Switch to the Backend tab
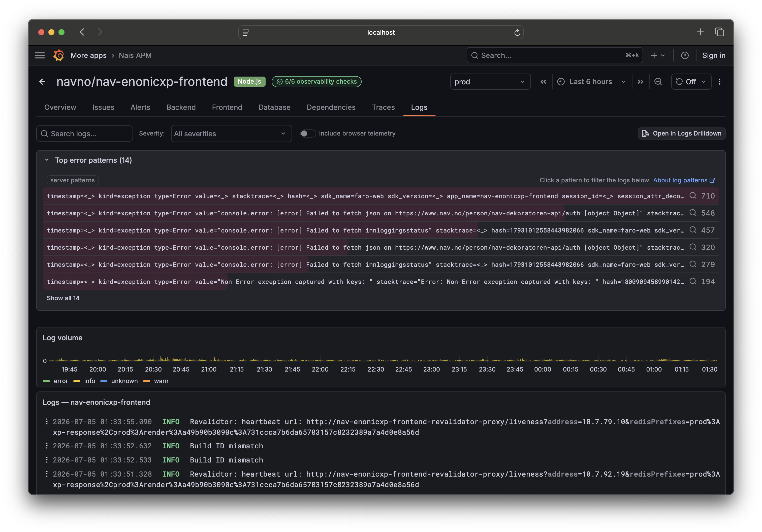The image size is (762, 532). [x=181, y=107]
